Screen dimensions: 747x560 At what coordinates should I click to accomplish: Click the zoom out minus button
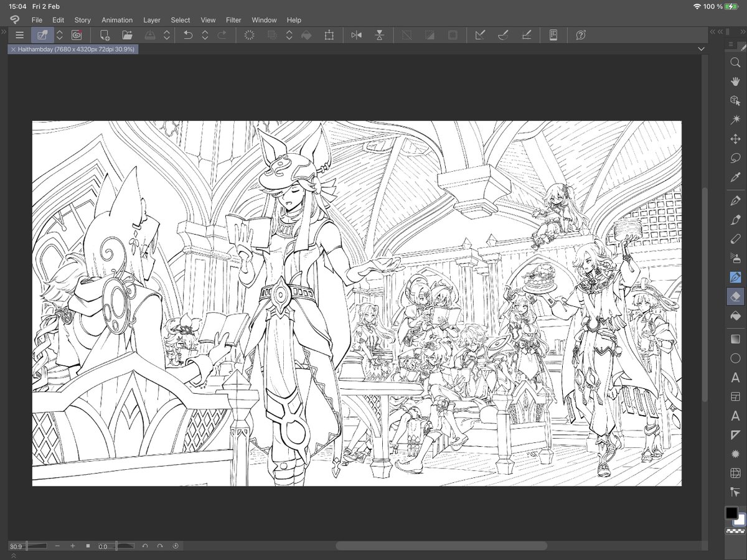click(57, 546)
